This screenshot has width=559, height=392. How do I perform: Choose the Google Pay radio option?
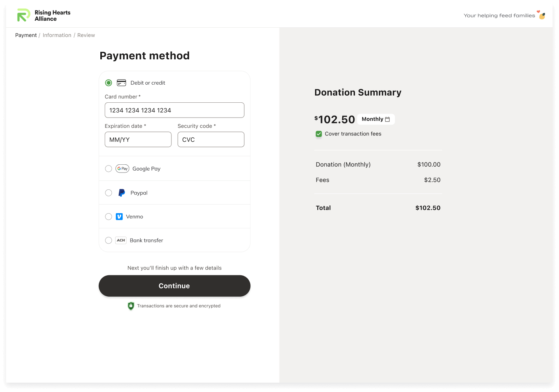(x=109, y=169)
